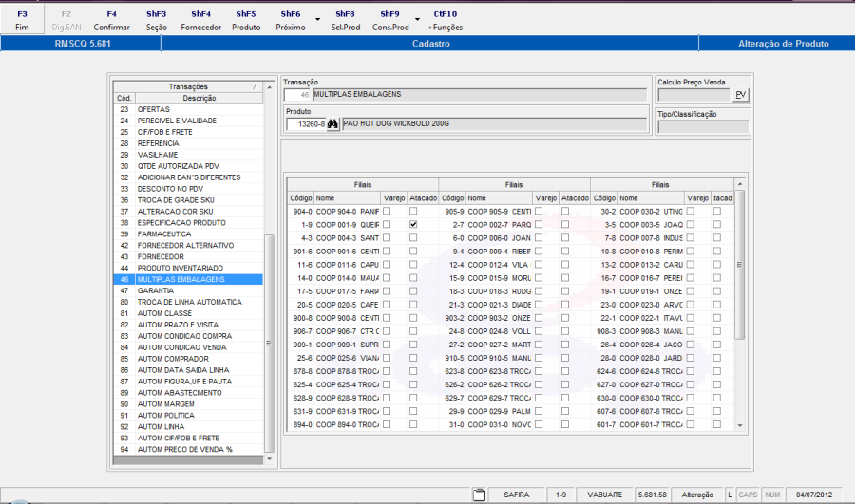Open ShF3 Seção from the toolbar

(x=157, y=21)
